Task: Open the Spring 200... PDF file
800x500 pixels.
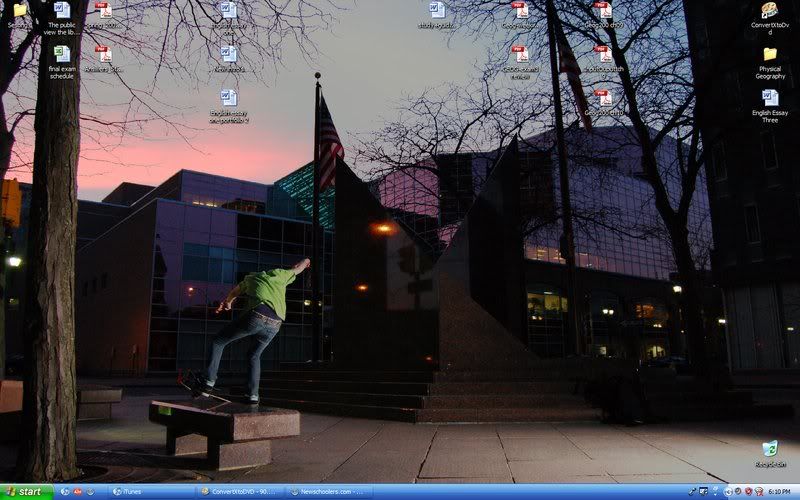Action: pos(103,10)
